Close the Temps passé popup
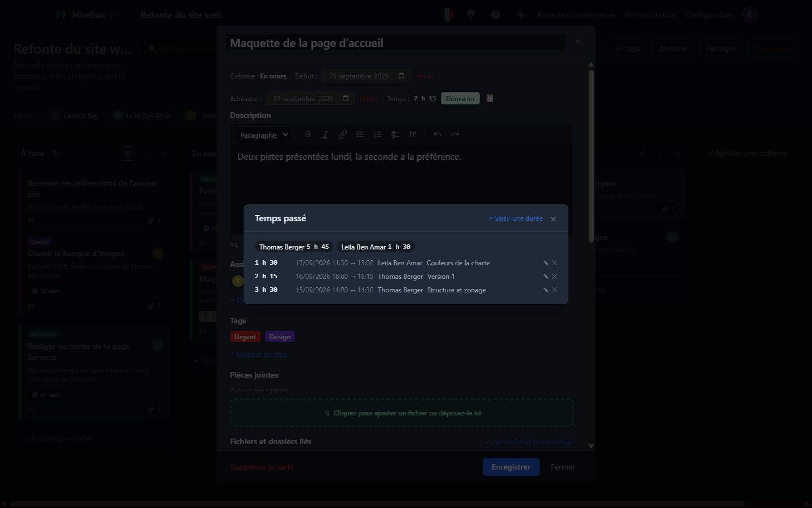This screenshot has height=508, width=812. coord(553,219)
